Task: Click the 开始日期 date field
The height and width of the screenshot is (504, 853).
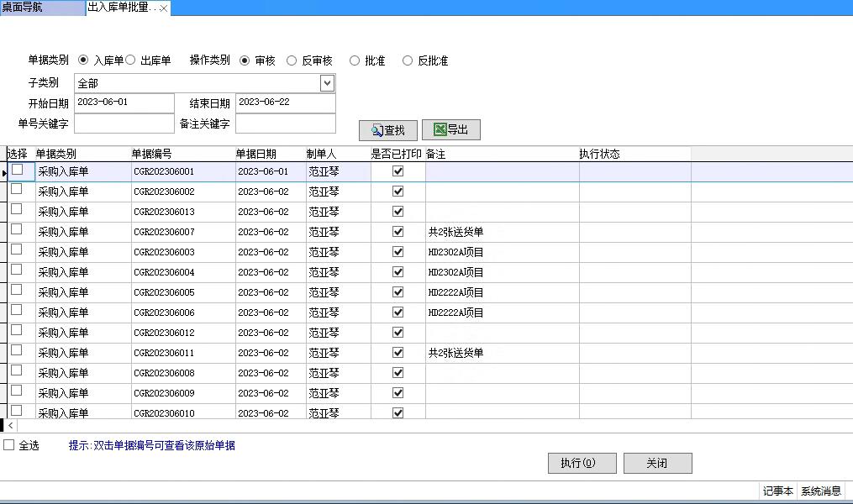Action: pos(124,103)
